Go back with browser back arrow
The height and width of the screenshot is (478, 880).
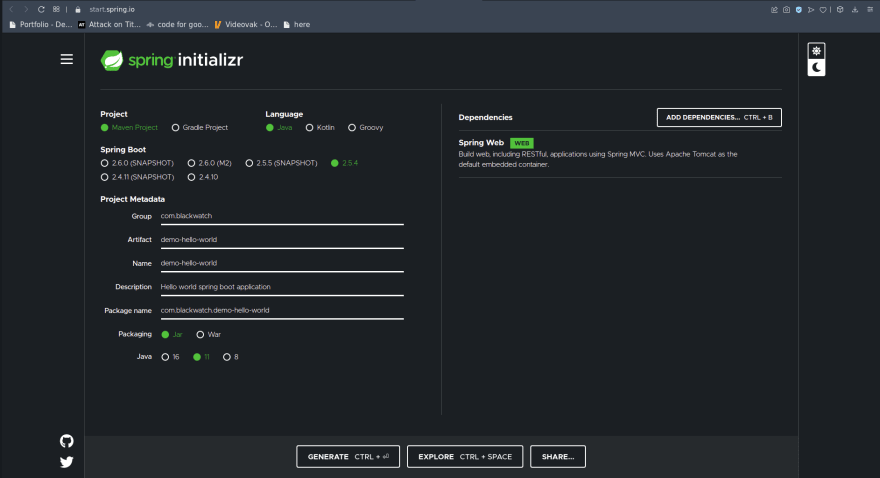(x=11, y=10)
